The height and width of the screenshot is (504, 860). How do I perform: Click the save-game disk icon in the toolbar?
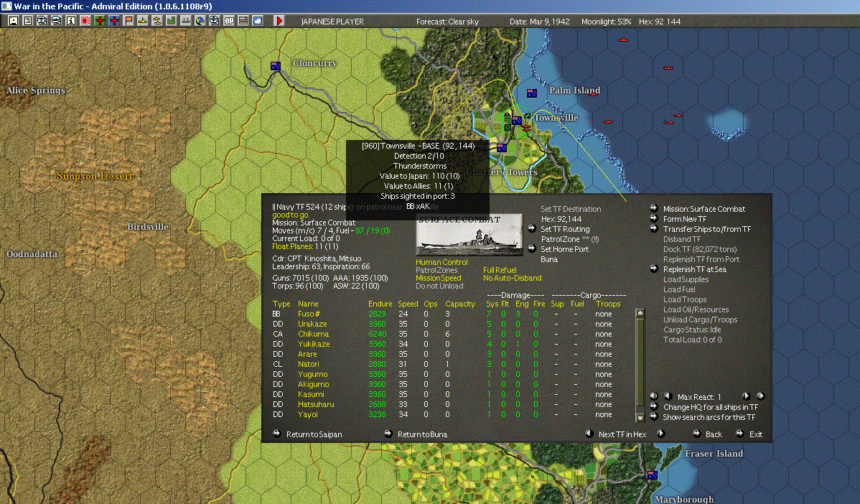14,21
